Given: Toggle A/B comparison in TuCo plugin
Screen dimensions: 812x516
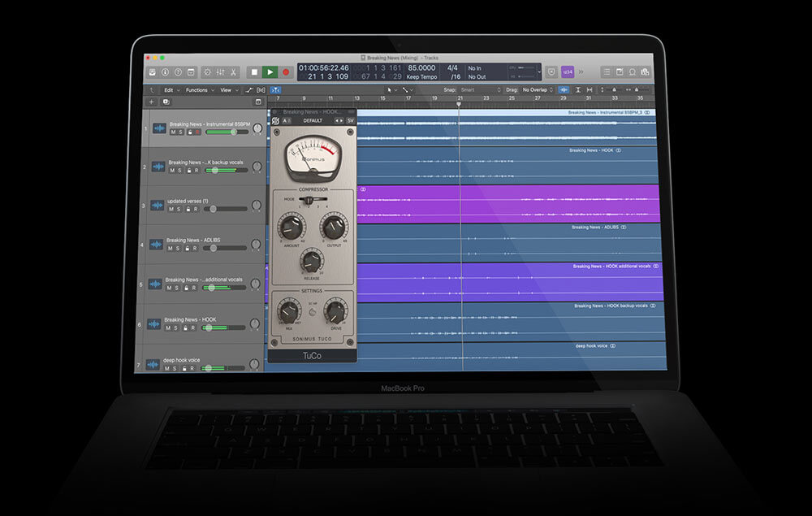Looking at the screenshot, I should (x=286, y=121).
